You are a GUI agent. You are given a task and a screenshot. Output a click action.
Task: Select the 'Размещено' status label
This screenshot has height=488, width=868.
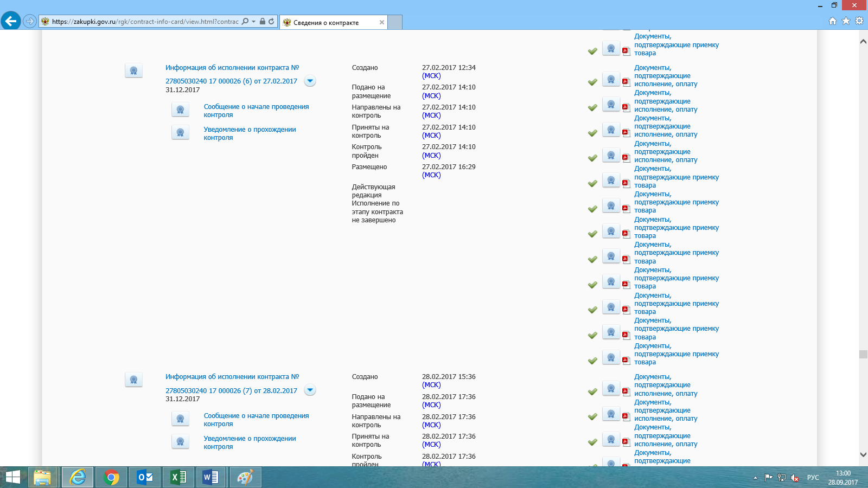pyautogui.click(x=369, y=167)
